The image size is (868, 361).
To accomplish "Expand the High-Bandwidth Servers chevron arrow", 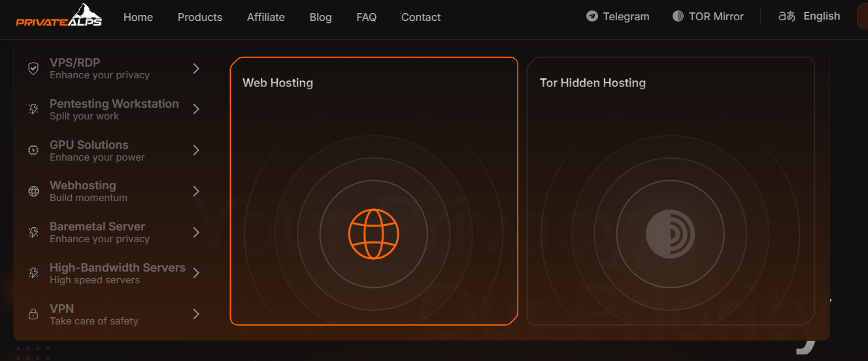I will tap(196, 273).
